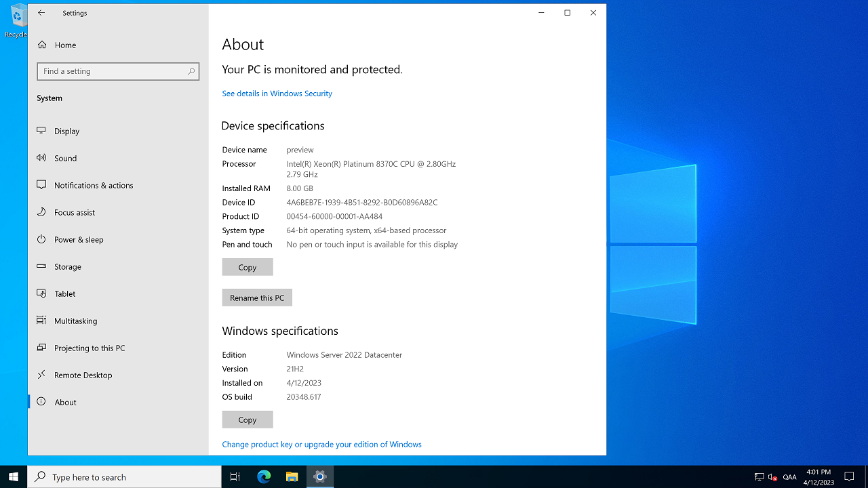Click the Find a setting search box
Screen dimensions: 868x488
pyautogui.click(x=113, y=71)
